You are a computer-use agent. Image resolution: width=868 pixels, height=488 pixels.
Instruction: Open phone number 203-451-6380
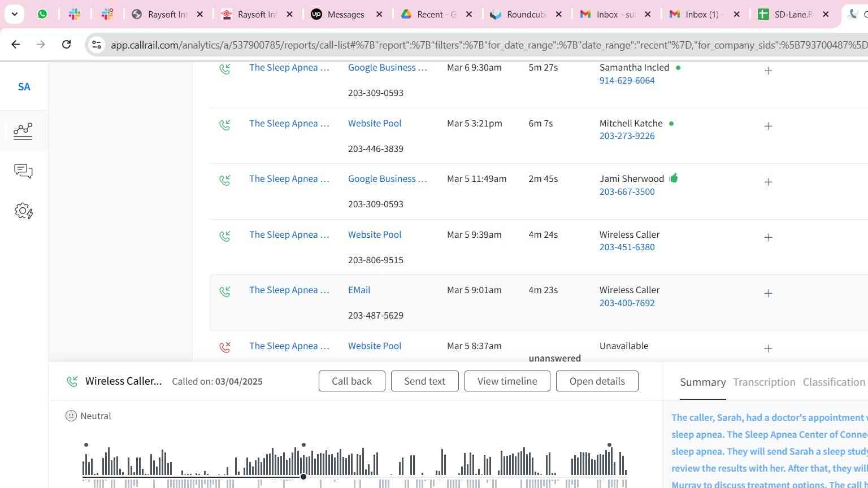pos(627,247)
